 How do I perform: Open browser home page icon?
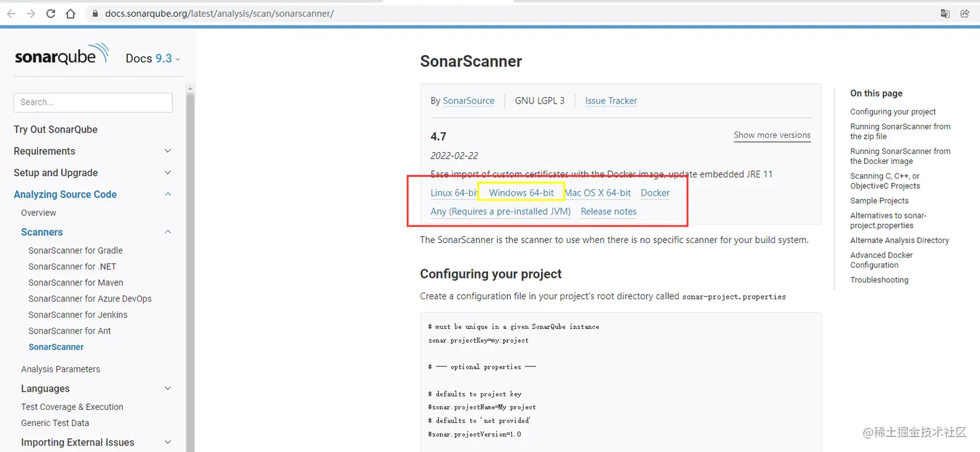[71, 13]
